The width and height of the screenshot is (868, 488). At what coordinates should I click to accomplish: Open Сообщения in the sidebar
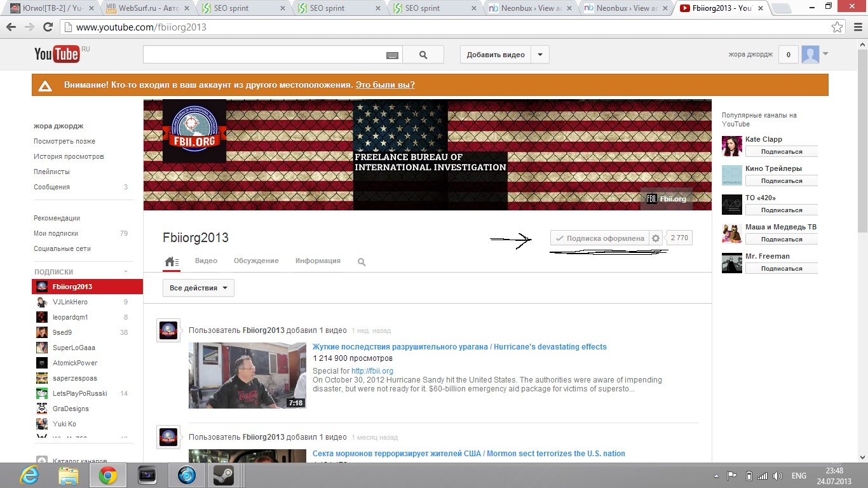click(x=51, y=187)
